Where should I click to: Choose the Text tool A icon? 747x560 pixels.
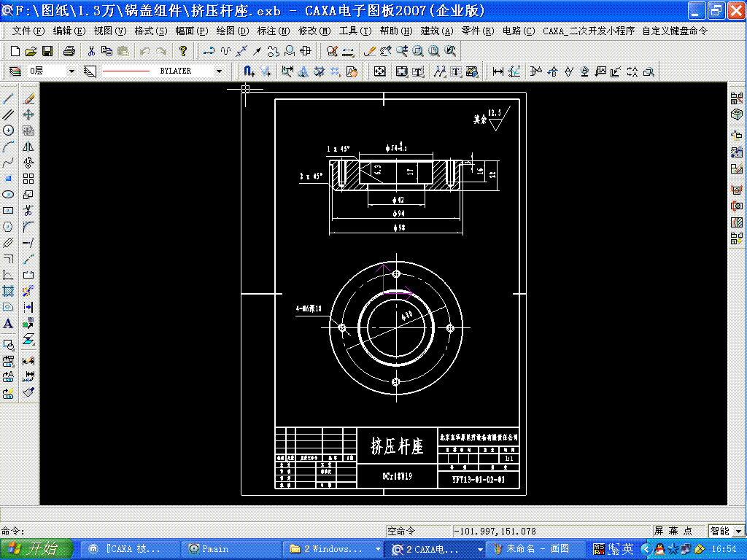click(x=8, y=324)
